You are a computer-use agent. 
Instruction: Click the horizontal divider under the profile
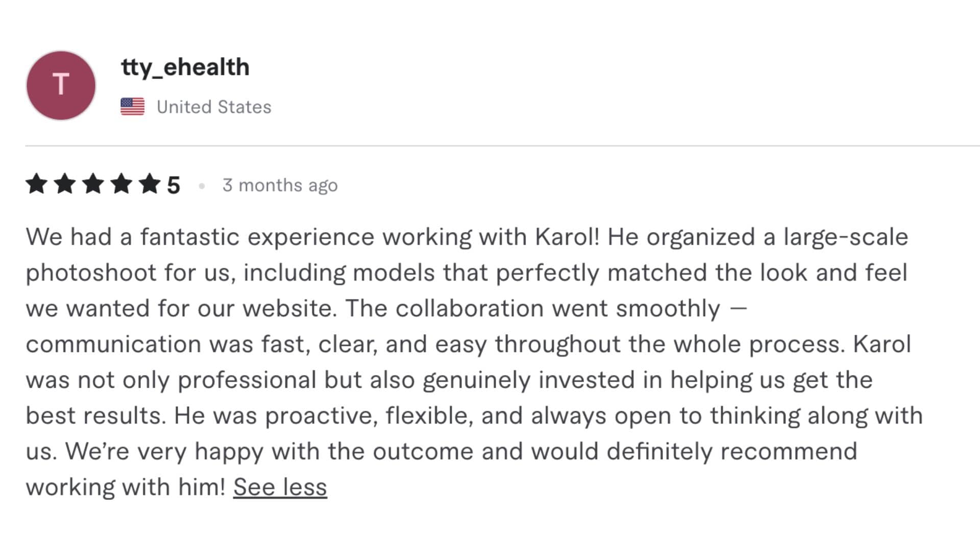pyautogui.click(x=503, y=146)
